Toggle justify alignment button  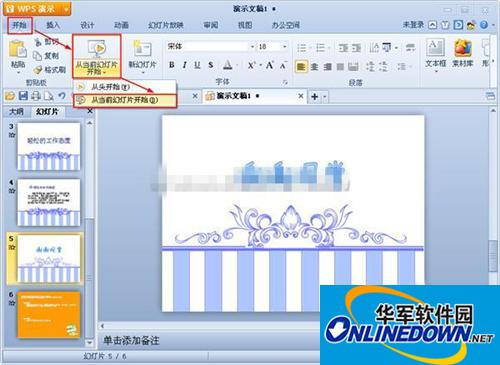tap(340, 67)
